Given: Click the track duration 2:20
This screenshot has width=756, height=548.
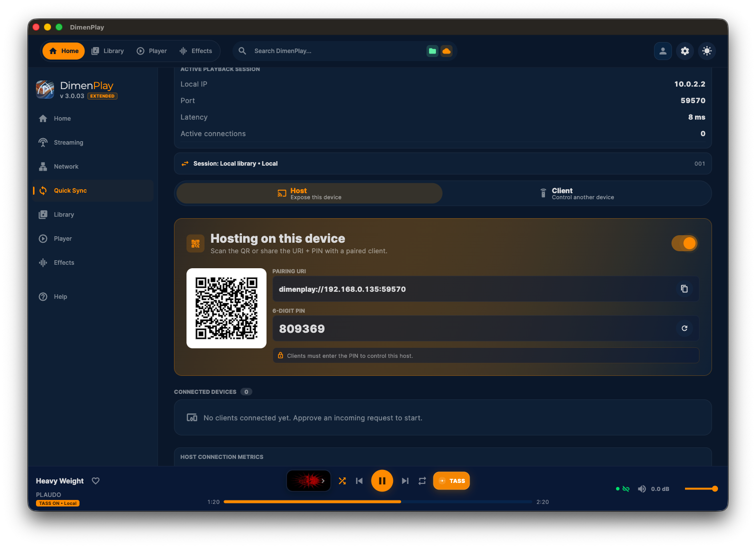Looking at the screenshot, I should 542,502.
